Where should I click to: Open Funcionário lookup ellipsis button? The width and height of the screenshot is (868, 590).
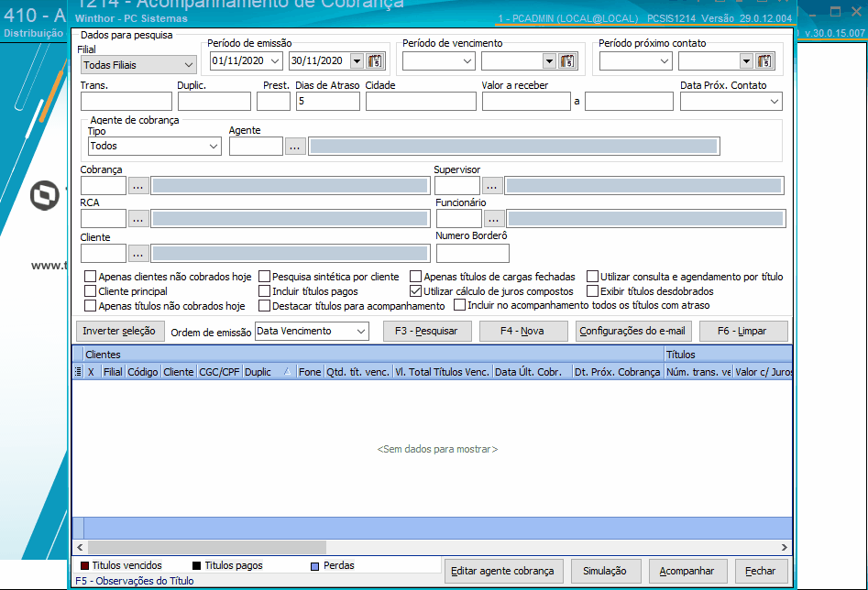point(494,219)
